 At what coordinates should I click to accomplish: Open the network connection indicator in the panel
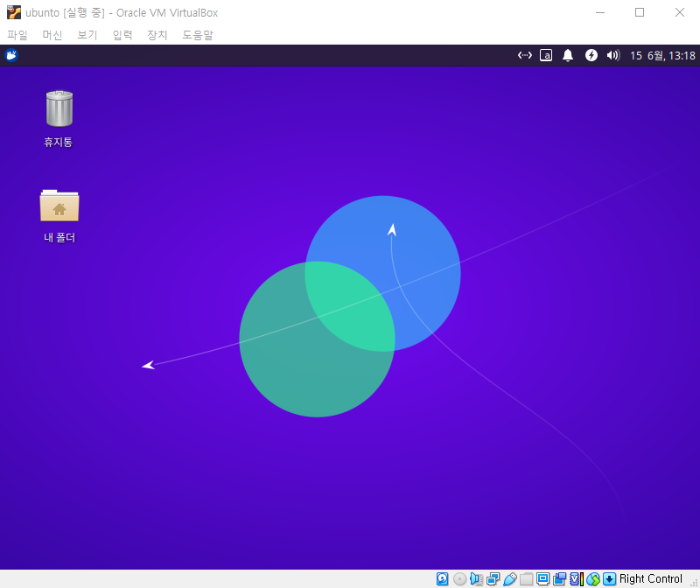point(524,55)
